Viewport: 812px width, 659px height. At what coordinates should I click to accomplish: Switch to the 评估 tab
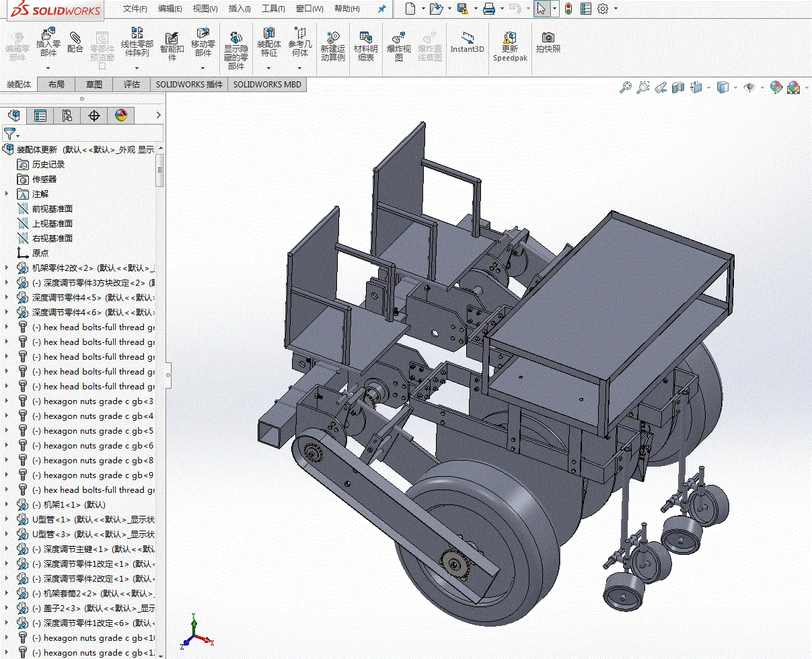point(132,84)
